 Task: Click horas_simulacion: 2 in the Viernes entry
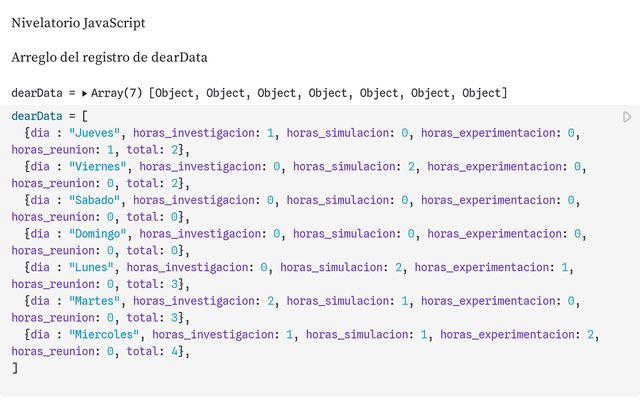pos(354,167)
